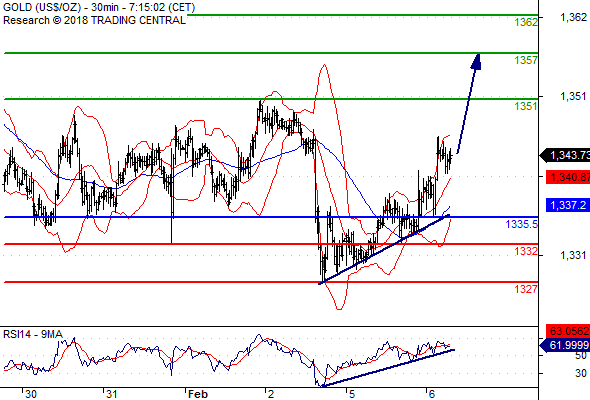This screenshot has height=400, width=590.
Task: Click the 1,331 price axis value
Action: (x=573, y=256)
